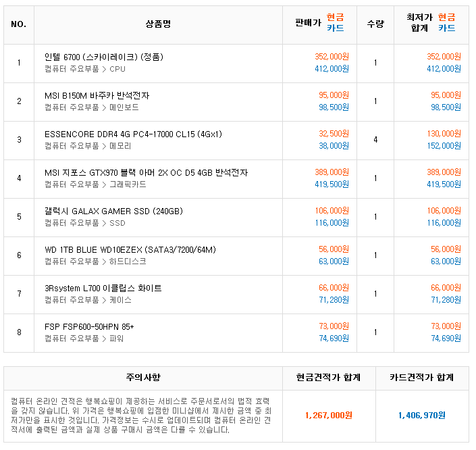The image size is (476, 450).
Task: Click category path ending in SSD
Action: [84, 223]
